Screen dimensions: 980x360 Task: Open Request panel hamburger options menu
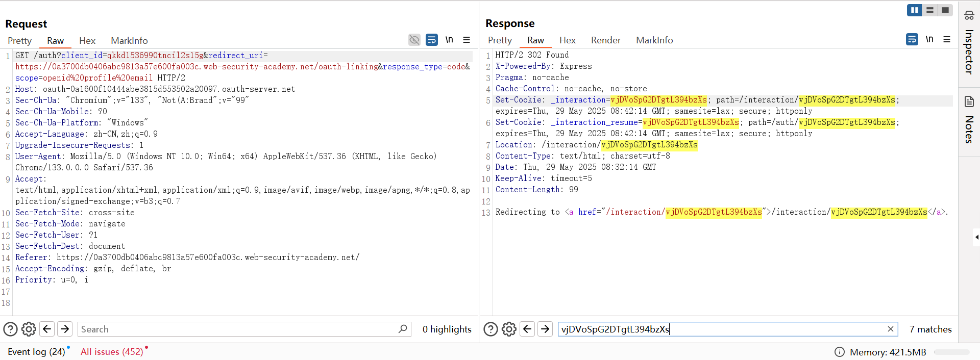tap(467, 40)
